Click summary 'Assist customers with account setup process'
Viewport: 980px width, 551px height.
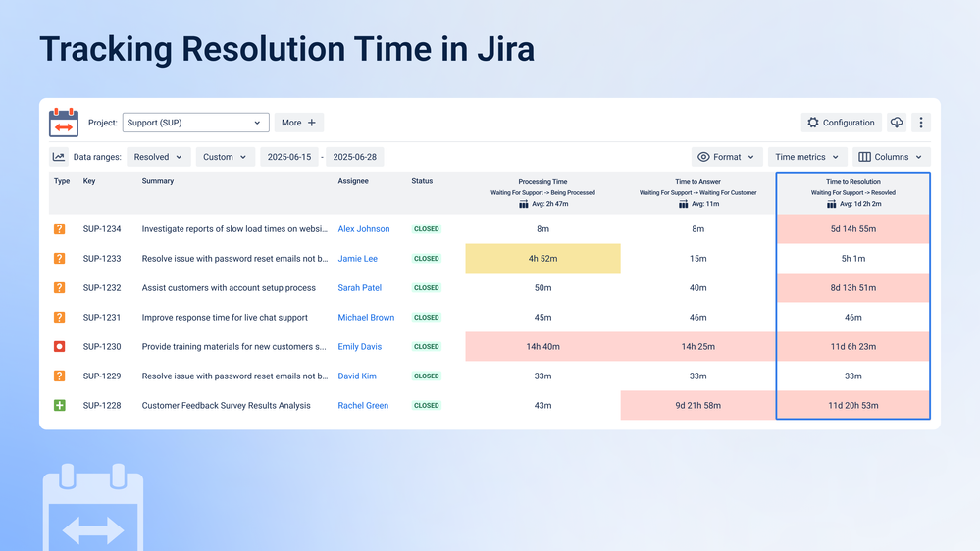[229, 288]
